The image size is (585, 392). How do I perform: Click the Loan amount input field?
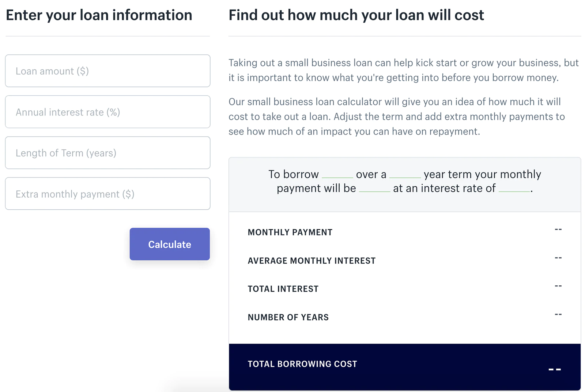coord(107,71)
